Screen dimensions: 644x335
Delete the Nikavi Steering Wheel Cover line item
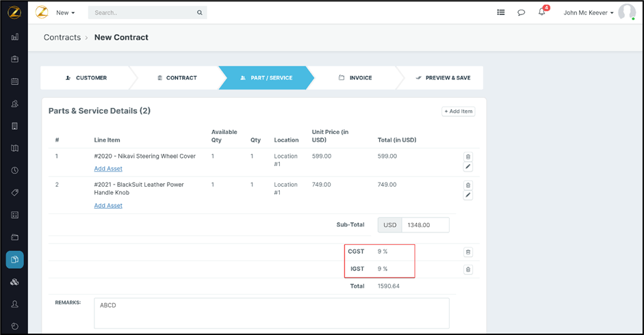[468, 157]
